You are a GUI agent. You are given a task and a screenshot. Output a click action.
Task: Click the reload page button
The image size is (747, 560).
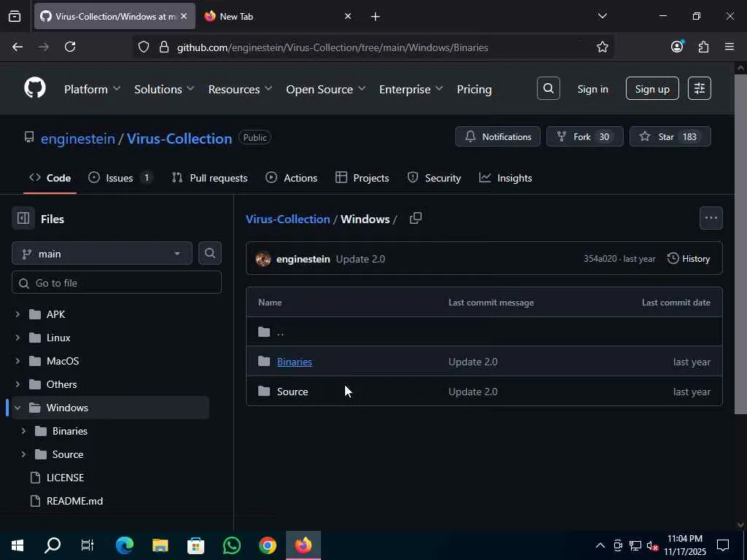coord(70,47)
